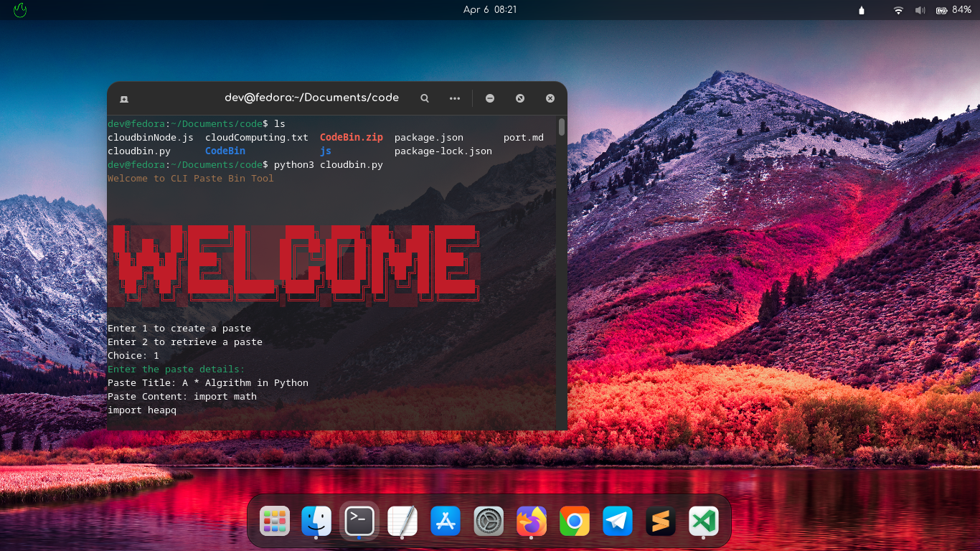Click the new tab icon in terminal header
The width and height of the screenshot is (980, 551).
124,98
